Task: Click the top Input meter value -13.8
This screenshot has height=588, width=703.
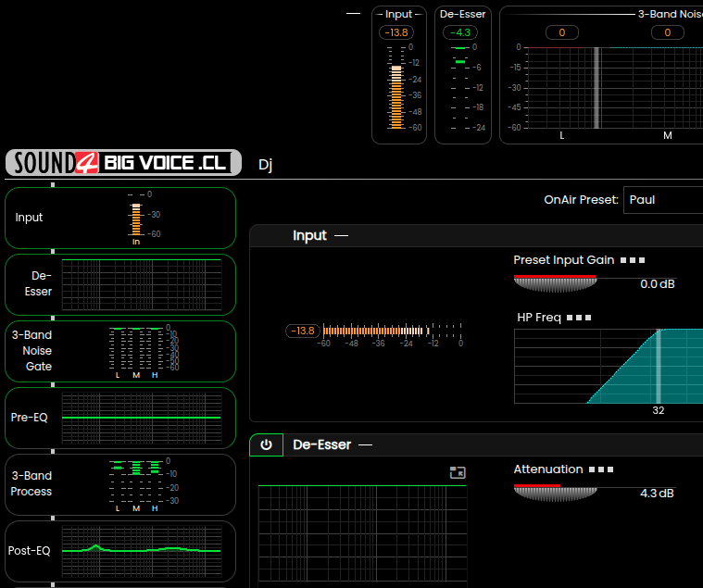Action: (396, 32)
